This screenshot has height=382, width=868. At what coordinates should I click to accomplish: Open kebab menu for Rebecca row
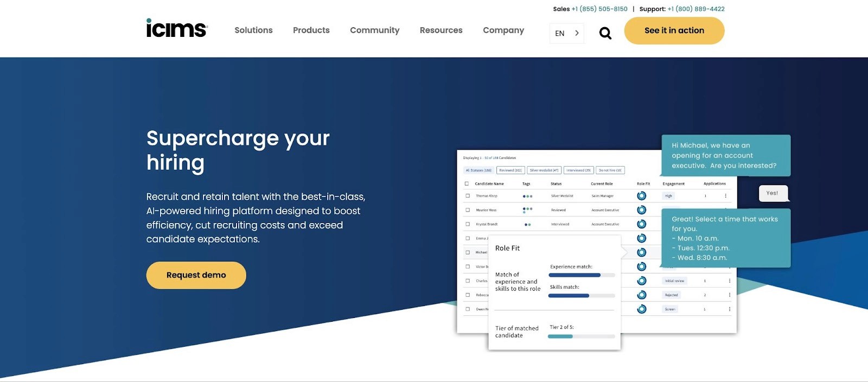[x=730, y=295]
